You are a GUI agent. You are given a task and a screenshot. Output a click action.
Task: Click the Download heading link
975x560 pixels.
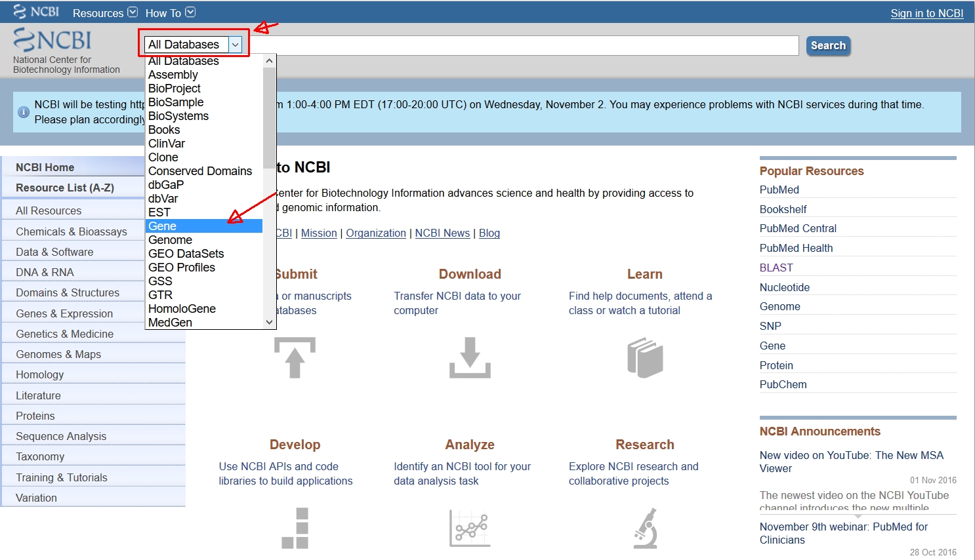point(470,274)
